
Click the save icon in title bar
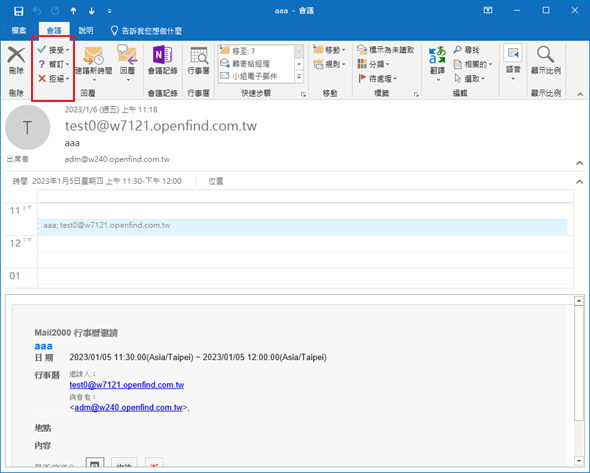click(x=18, y=11)
